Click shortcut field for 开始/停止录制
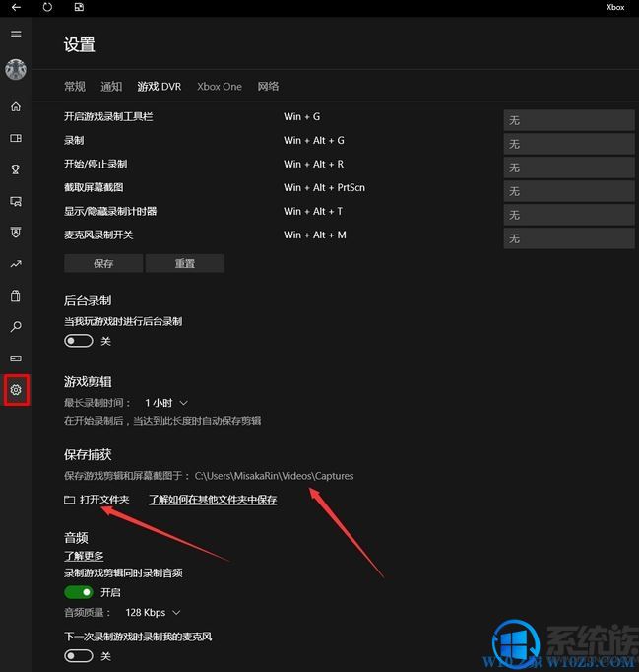The width and height of the screenshot is (639, 672). click(569, 168)
